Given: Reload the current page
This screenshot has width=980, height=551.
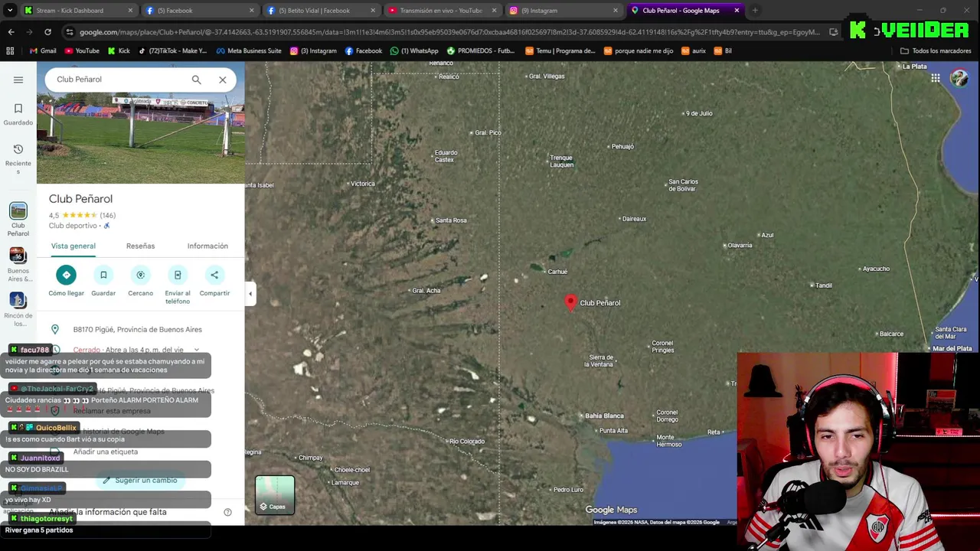Looking at the screenshot, I should pyautogui.click(x=47, y=32).
